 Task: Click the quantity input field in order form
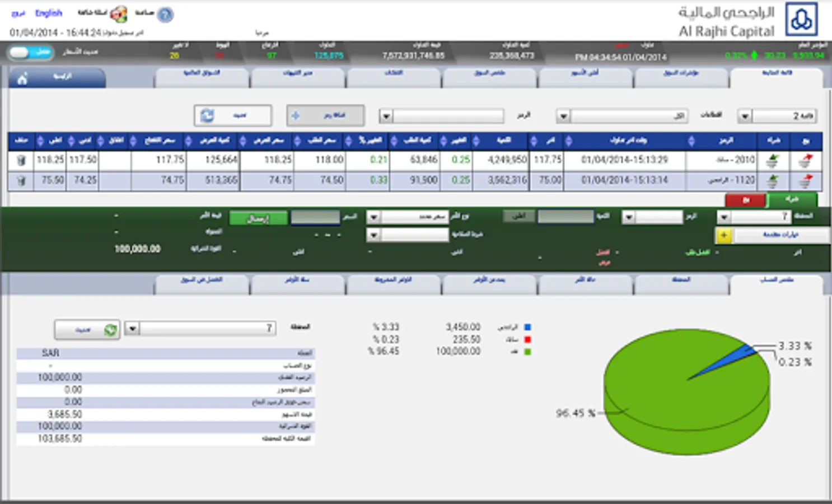(x=565, y=216)
